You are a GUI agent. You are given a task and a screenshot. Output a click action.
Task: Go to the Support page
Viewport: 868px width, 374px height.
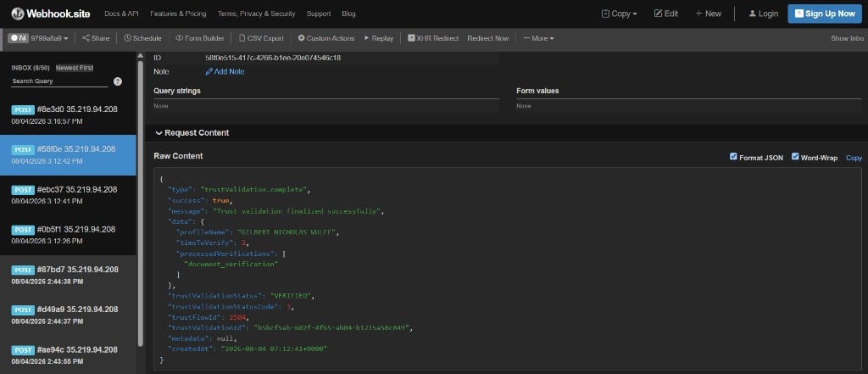[319, 14]
